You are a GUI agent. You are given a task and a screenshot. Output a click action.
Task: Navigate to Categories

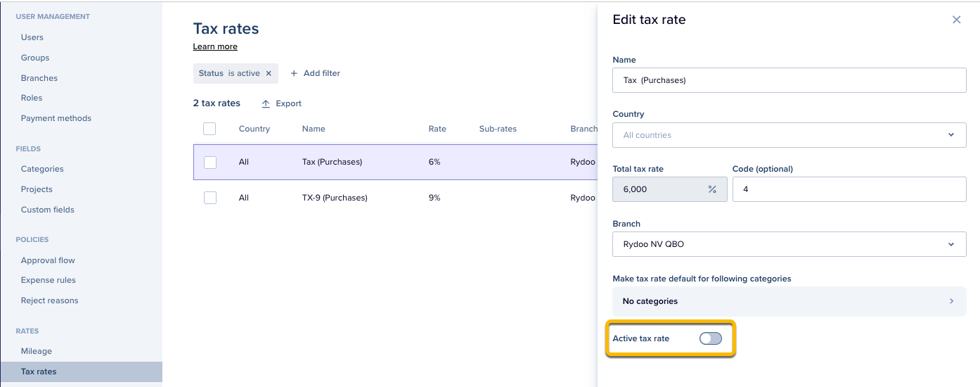[x=42, y=169]
